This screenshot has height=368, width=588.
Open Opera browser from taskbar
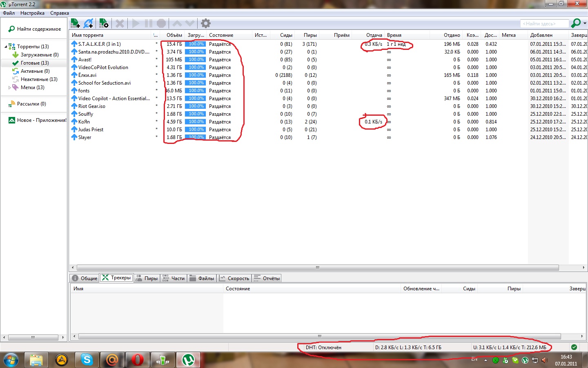pyautogui.click(x=138, y=360)
